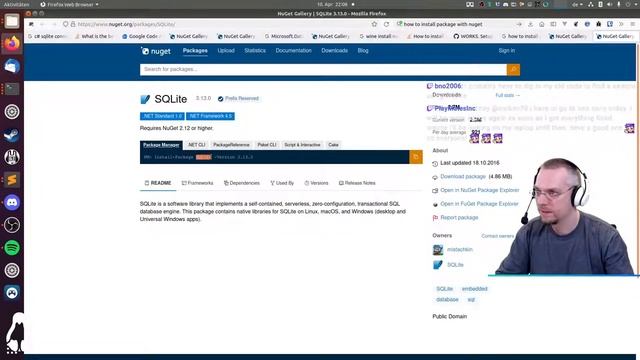Click Sign in on nuget.org
Image resolution: width=640 pixels, height=360 pixels.
coord(507,51)
